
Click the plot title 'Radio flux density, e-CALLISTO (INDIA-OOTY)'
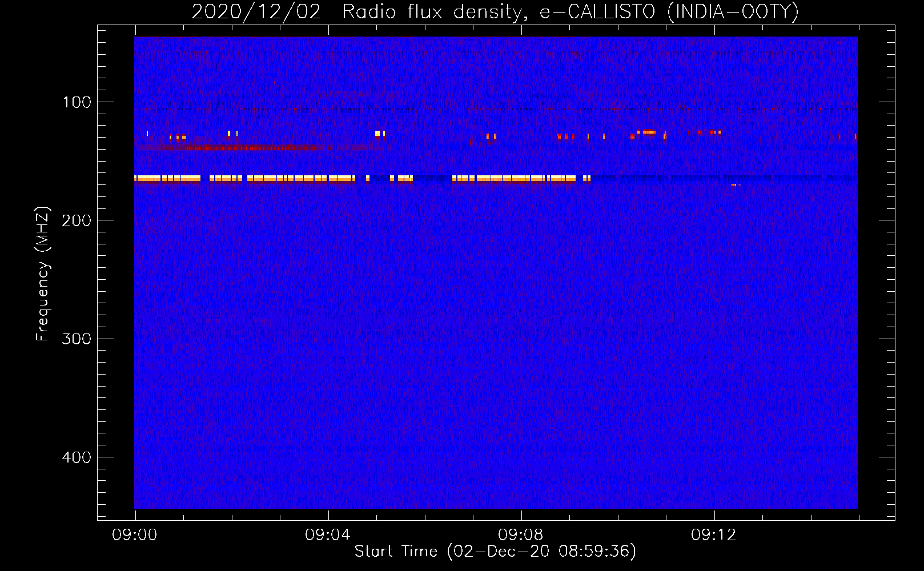[x=570, y=12]
